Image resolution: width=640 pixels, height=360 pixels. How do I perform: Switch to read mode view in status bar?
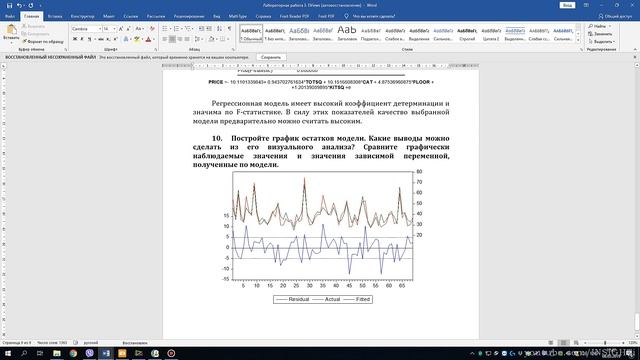tap(551, 343)
